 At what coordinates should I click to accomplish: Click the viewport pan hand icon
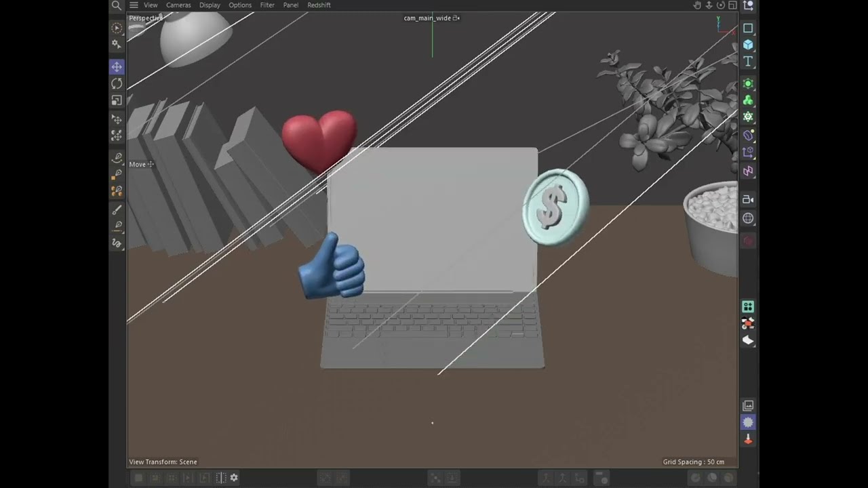(x=698, y=5)
